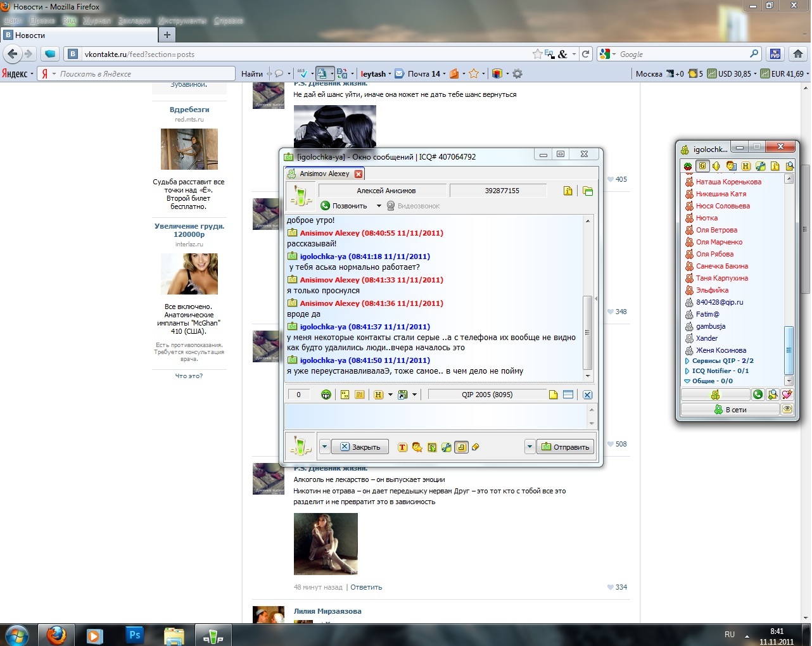Toggle offline contacts icon in the contact list toolbar

click(x=731, y=166)
